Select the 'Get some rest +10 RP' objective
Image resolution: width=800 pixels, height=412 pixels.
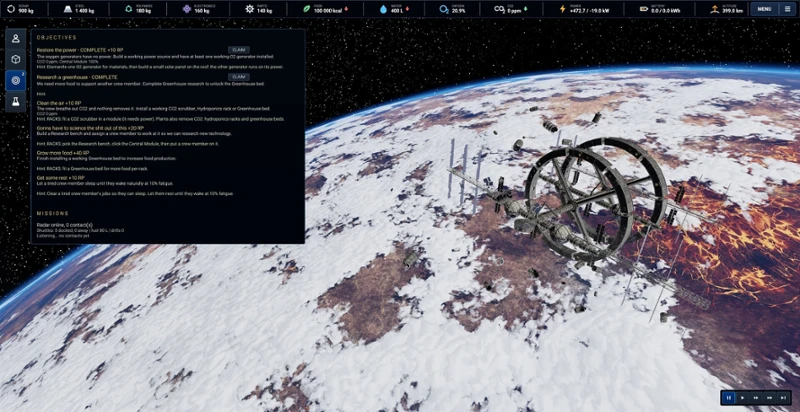tap(61, 177)
